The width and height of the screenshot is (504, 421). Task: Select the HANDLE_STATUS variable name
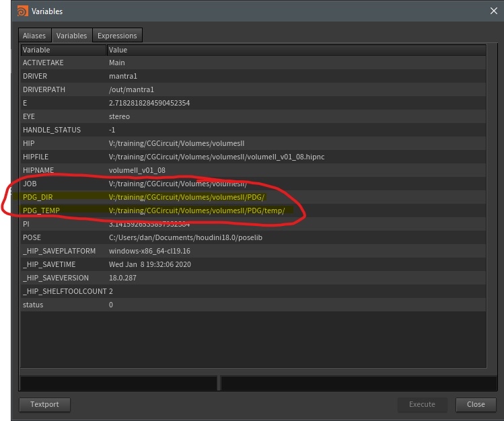(52, 130)
